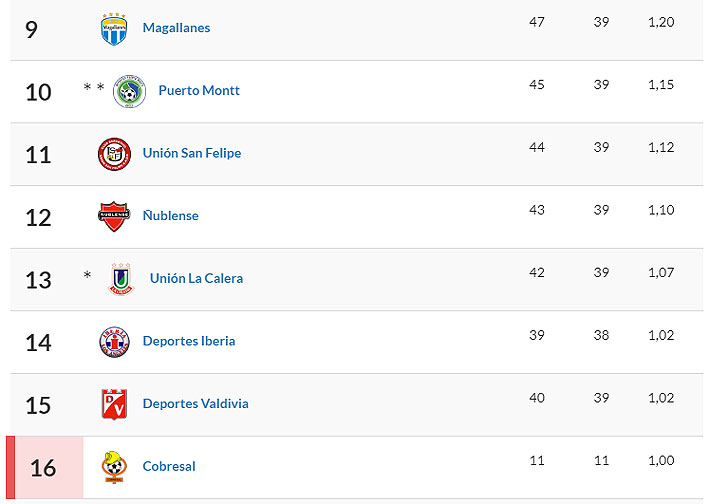Open the Ñublense team link

(171, 216)
